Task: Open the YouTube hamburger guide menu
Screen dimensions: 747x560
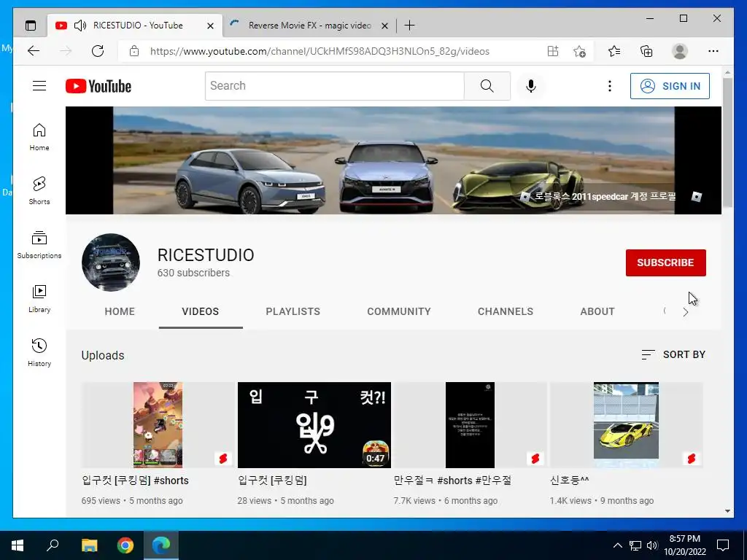Action: (x=39, y=86)
